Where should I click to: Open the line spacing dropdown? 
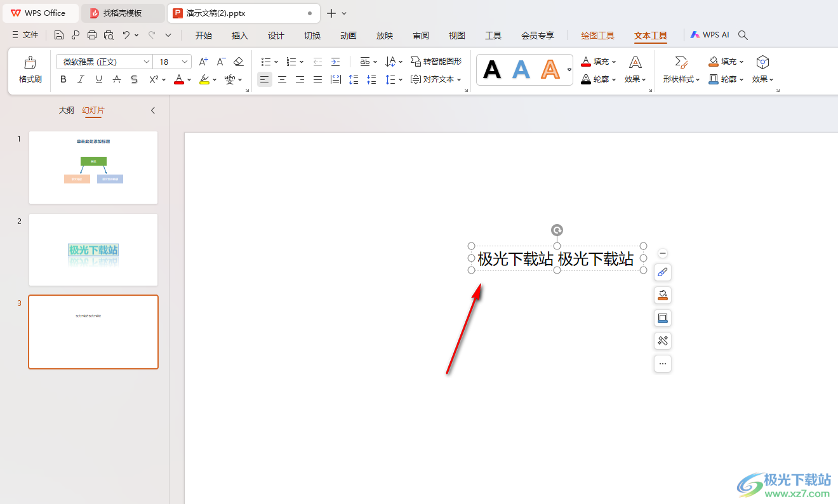[394, 79]
